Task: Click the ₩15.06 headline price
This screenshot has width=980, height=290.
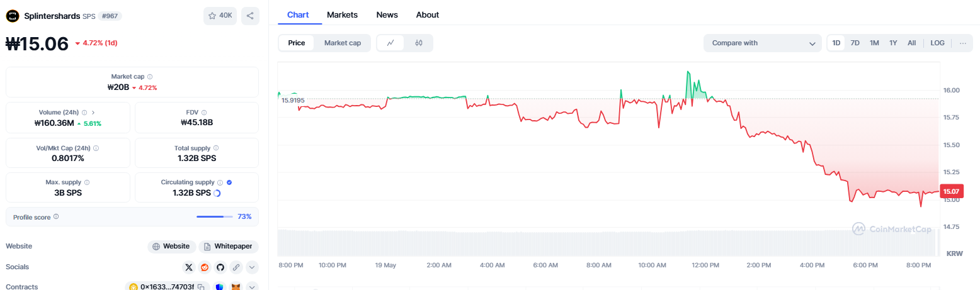Action: [x=37, y=43]
